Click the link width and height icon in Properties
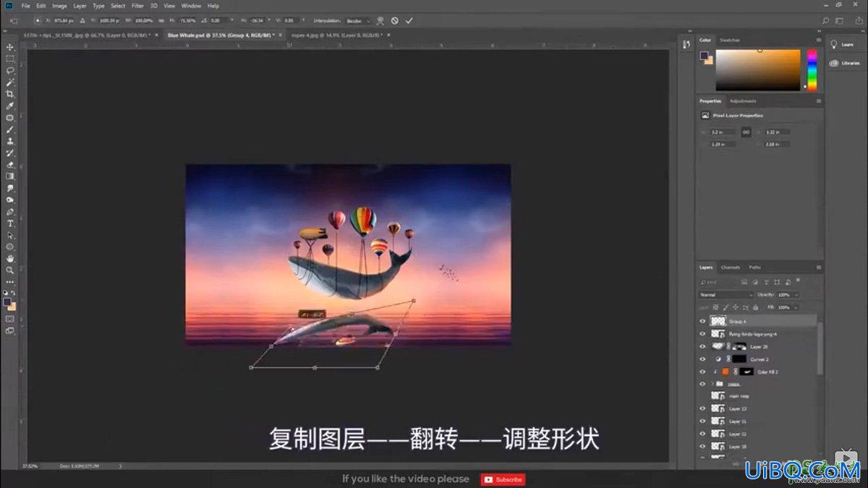 [746, 132]
